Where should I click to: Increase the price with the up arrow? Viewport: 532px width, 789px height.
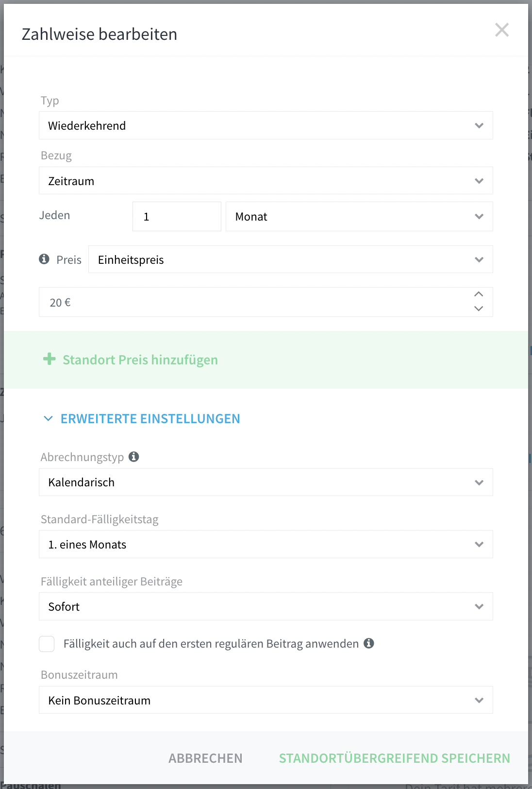[x=479, y=294]
